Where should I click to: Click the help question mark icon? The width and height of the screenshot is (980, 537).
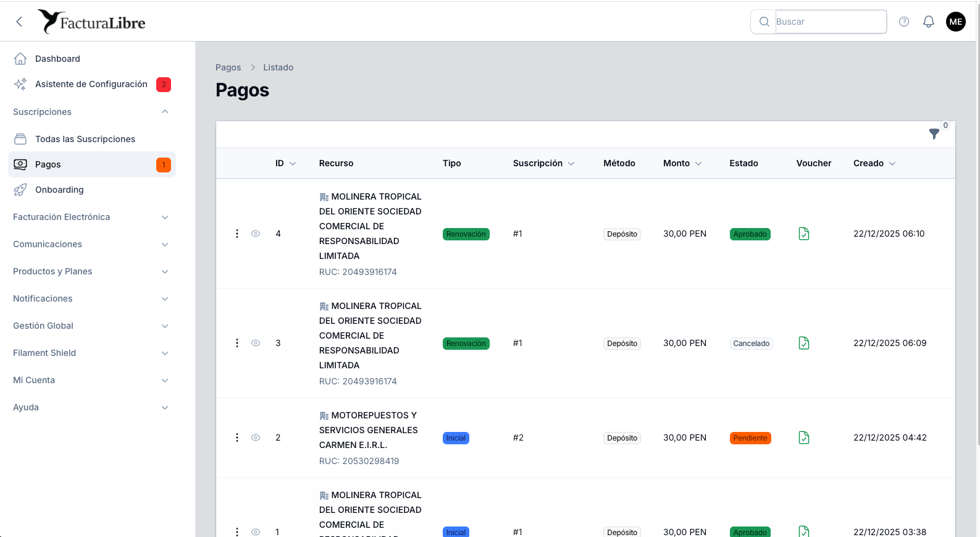click(903, 22)
